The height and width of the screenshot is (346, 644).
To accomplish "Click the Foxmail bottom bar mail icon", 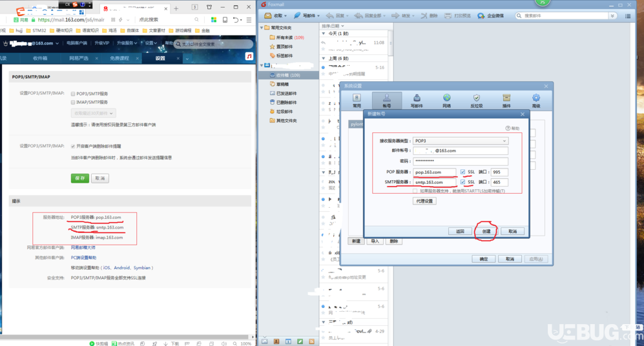I will click(x=264, y=341).
